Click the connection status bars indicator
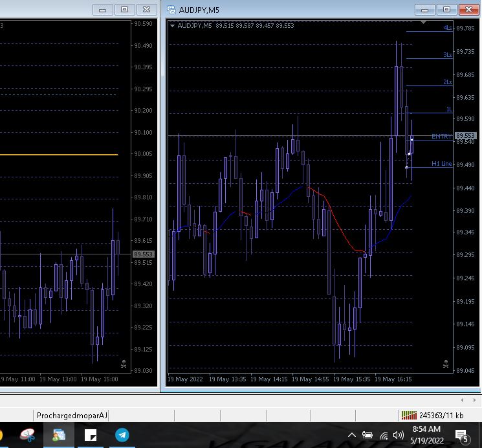Image resolution: width=482 pixels, height=448 pixels. 408,416
